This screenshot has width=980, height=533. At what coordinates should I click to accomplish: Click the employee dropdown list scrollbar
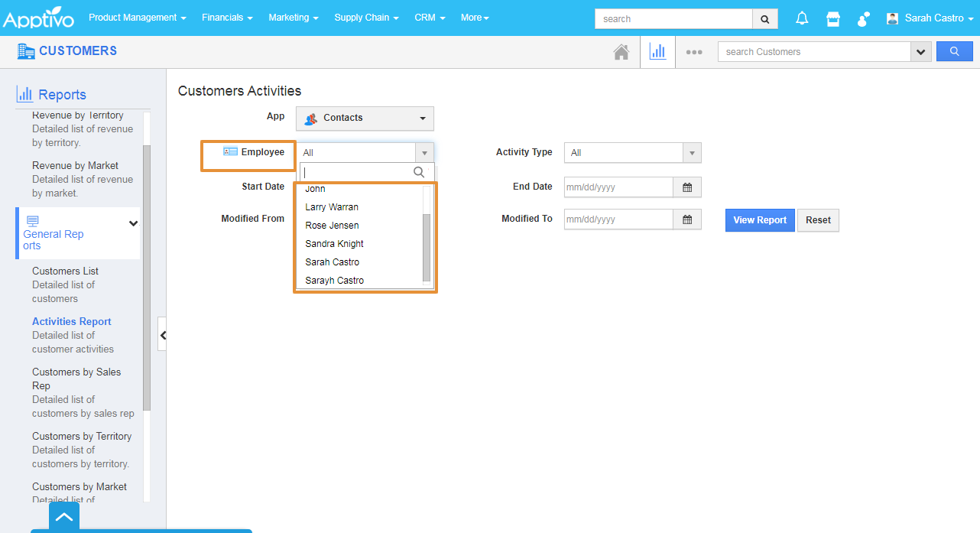(427, 246)
